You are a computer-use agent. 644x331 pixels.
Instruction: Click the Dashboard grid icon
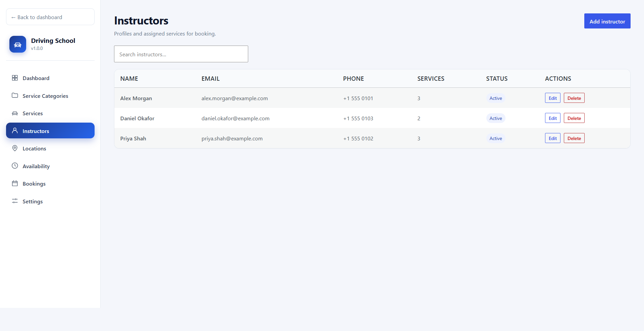(x=15, y=78)
